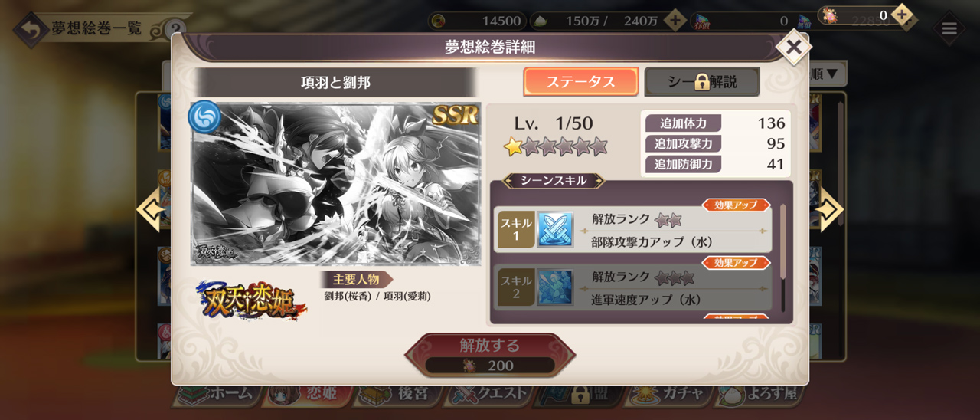Viewport: 980px width, 420px height.
Task: Tap the 項羽と劉邦 card artwork
Action: coord(336,184)
